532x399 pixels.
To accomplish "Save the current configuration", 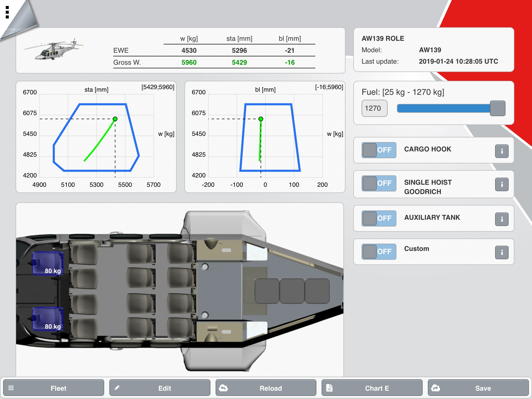I will tap(478, 388).
